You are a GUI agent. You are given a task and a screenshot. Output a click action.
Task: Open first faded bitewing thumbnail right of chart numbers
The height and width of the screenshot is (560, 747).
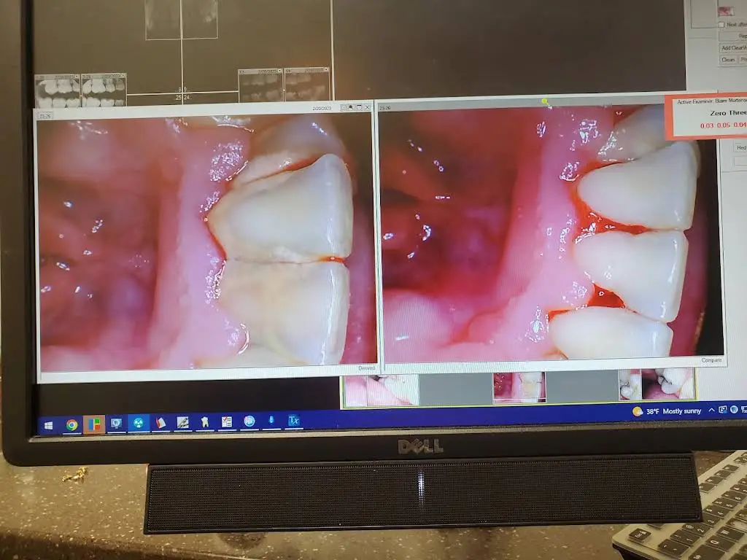click(260, 85)
